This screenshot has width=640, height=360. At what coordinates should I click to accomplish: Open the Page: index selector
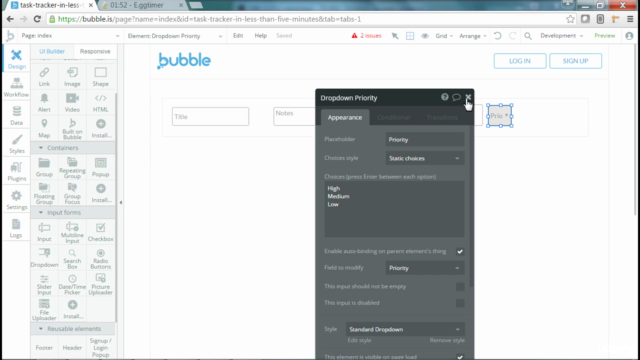70,36
